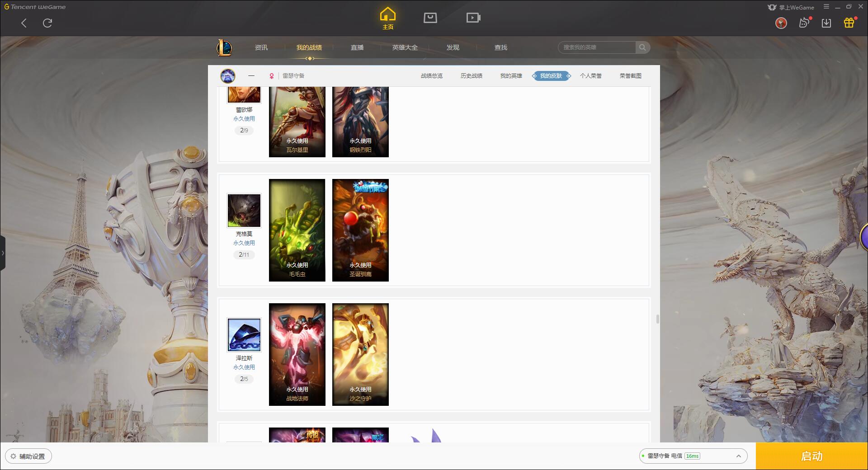Open the 资讯 tab
This screenshot has width=868, height=470.
(261, 47)
